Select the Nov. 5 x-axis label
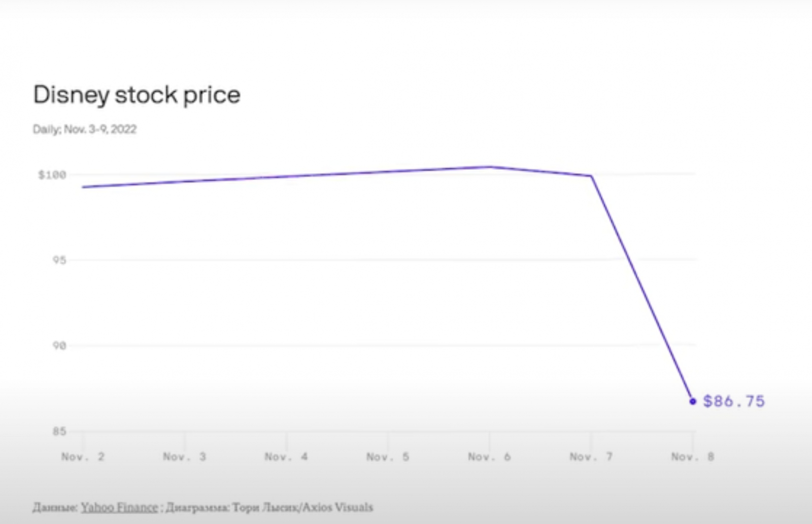Viewport: 812px width, 524px height. pos(388,457)
